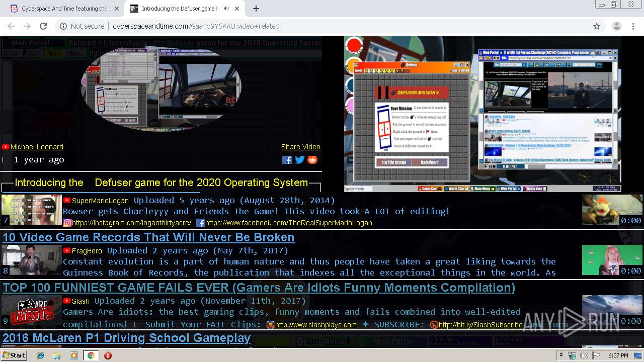The image size is (644, 362).
Task: Bookmark this page with the star icon
Action: (597, 26)
